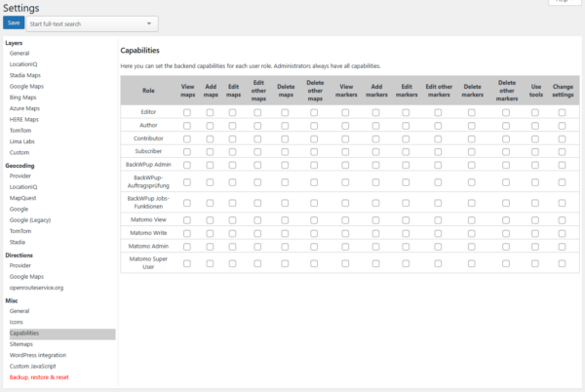This screenshot has height=392, width=585.
Task: Open the Icons settings in Misc
Action: [19, 322]
